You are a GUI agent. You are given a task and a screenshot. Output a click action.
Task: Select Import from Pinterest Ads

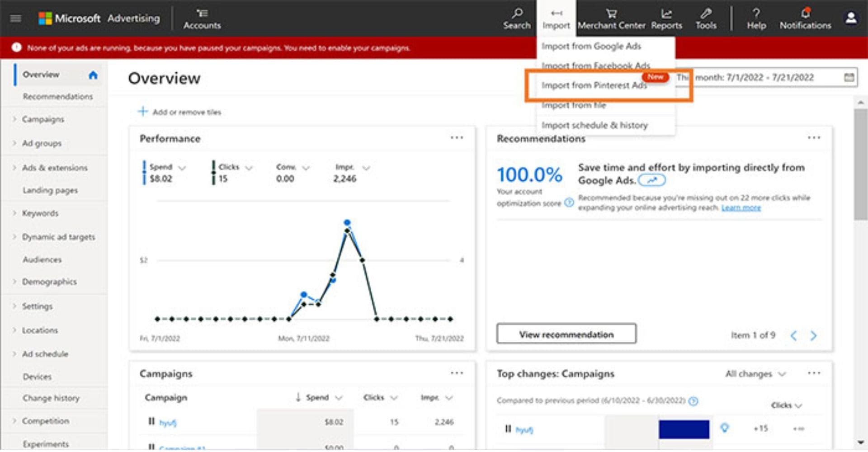point(594,85)
